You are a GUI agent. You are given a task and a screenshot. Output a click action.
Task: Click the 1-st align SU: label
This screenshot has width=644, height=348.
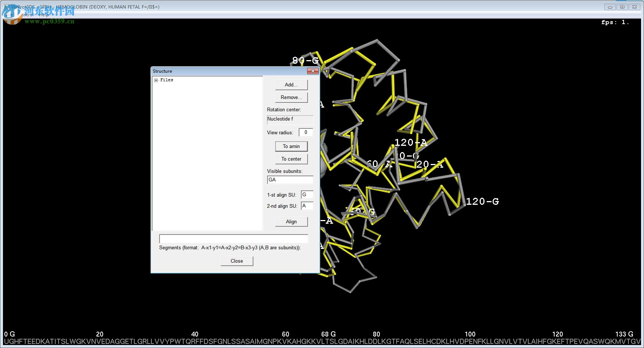coord(282,195)
